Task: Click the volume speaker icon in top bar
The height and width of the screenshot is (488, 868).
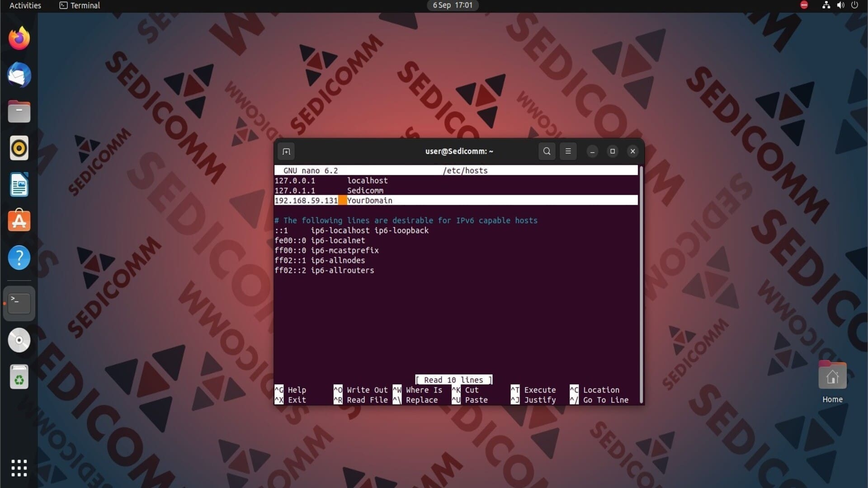Action: click(x=840, y=5)
